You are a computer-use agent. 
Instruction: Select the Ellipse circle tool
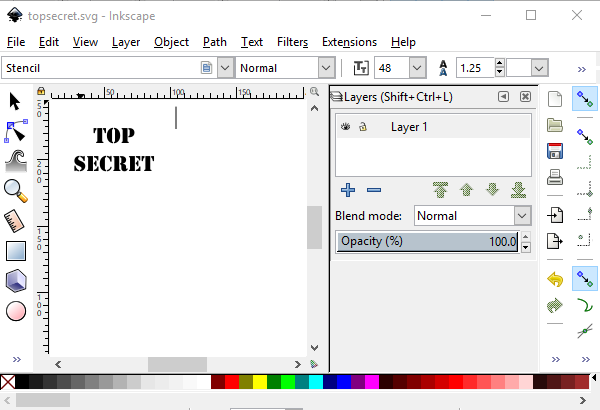pyautogui.click(x=15, y=311)
